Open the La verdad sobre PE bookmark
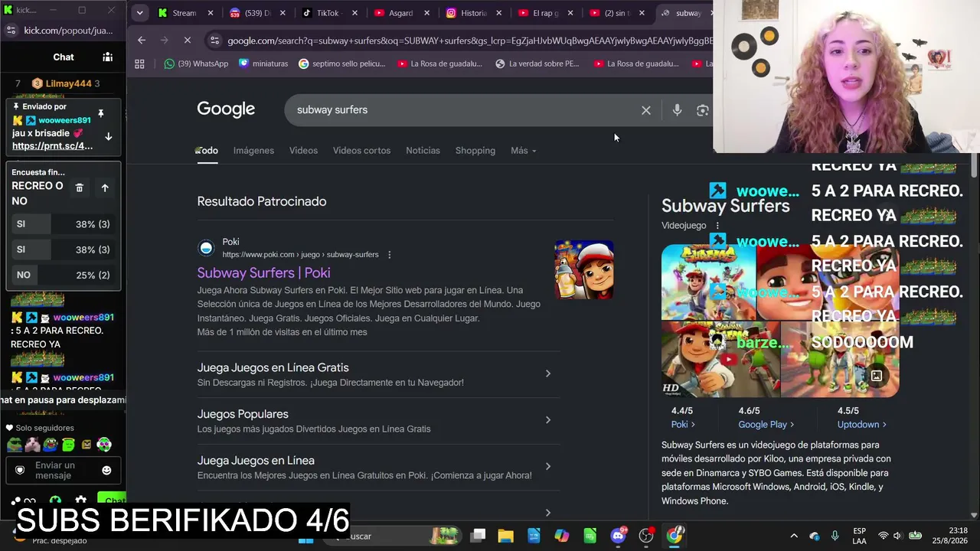This screenshot has width=980, height=551. [537, 64]
